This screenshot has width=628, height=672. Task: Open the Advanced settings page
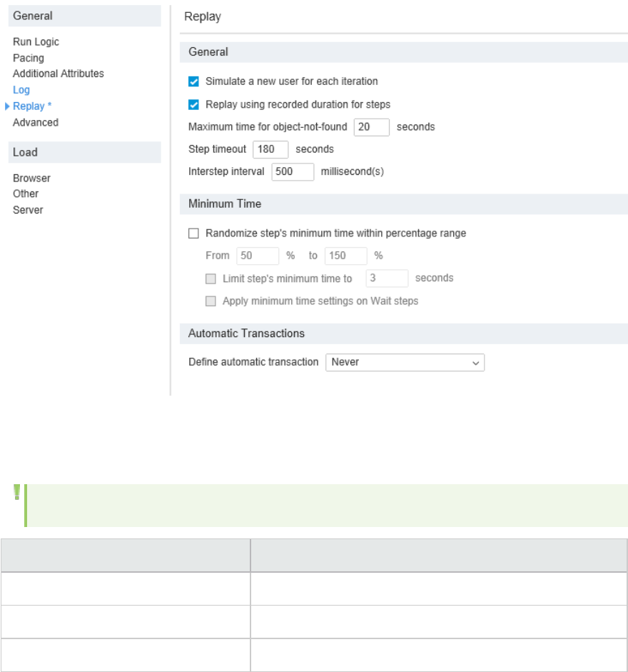tap(36, 122)
